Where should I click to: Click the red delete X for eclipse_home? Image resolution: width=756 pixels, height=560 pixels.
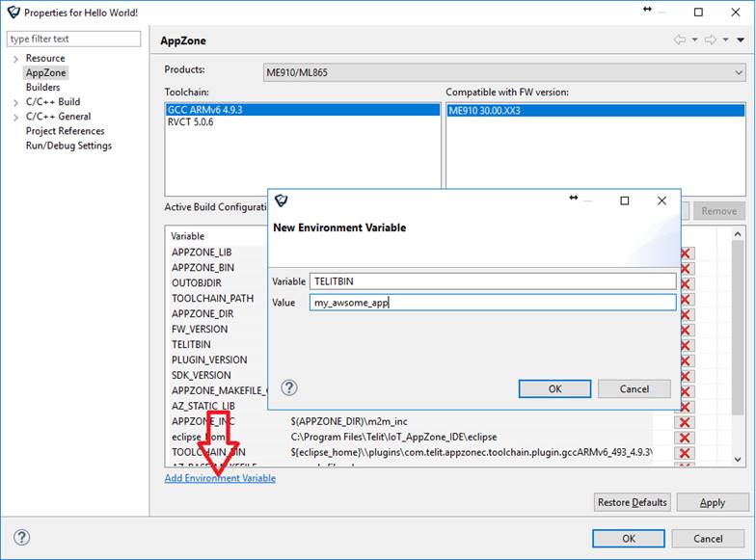(x=684, y=438)
